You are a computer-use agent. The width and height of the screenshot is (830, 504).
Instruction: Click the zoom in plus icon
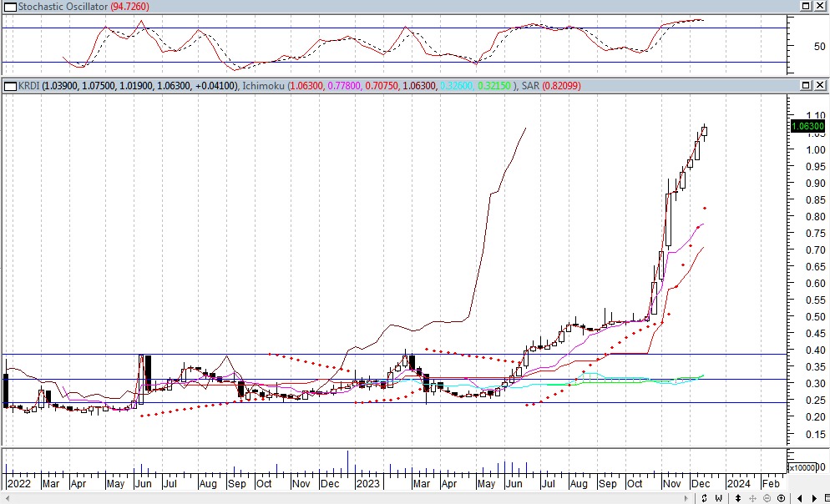click(x=781, y=498)
